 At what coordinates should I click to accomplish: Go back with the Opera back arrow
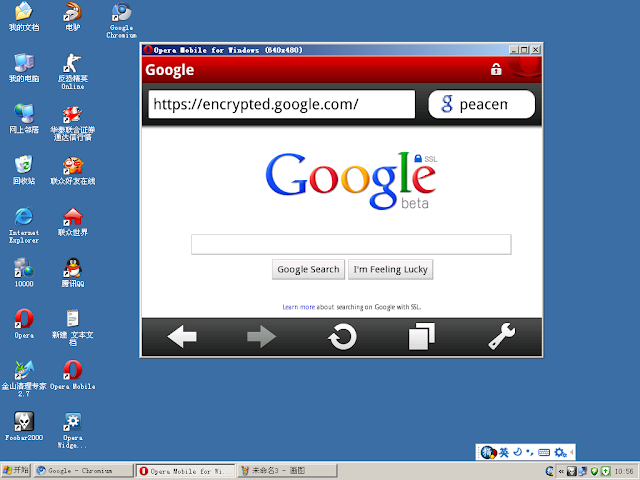click(x=182, y=337)
